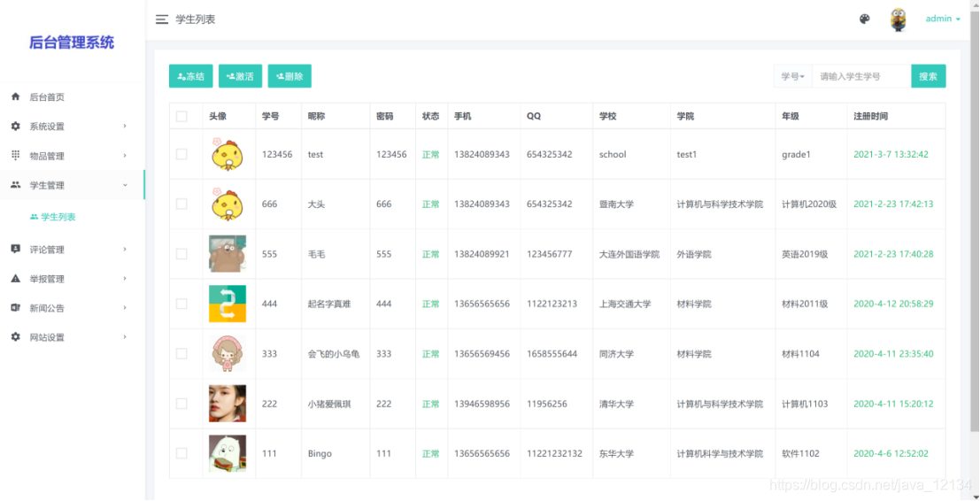Click the news icon beside 新闻公告
980x501 pixels.
pos(16,307)
